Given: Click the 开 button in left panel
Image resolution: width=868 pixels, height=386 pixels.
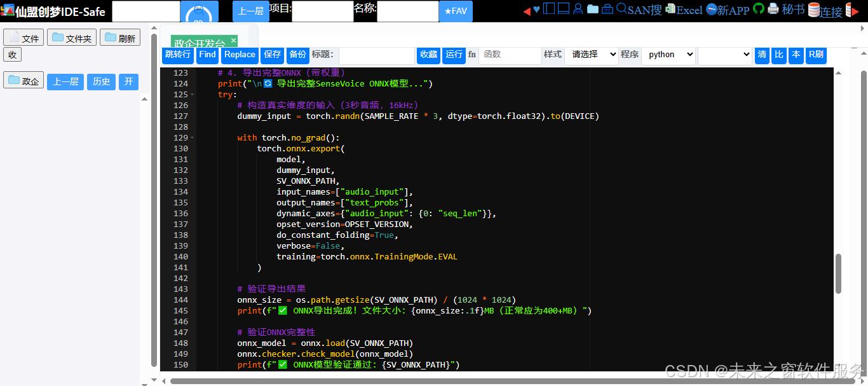Looking at the screenshot, I should 129,81.
